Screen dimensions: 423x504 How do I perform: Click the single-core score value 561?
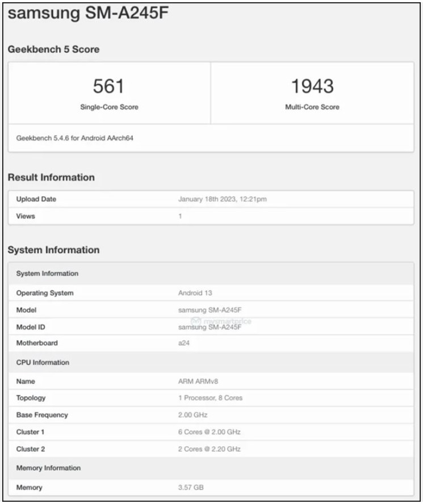pos(108,86)
